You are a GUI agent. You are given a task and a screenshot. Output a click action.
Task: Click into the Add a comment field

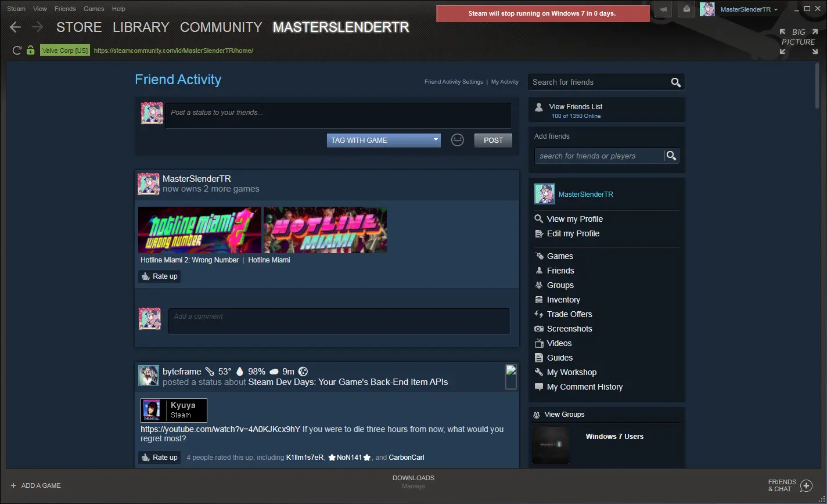(x=339, y=321)
